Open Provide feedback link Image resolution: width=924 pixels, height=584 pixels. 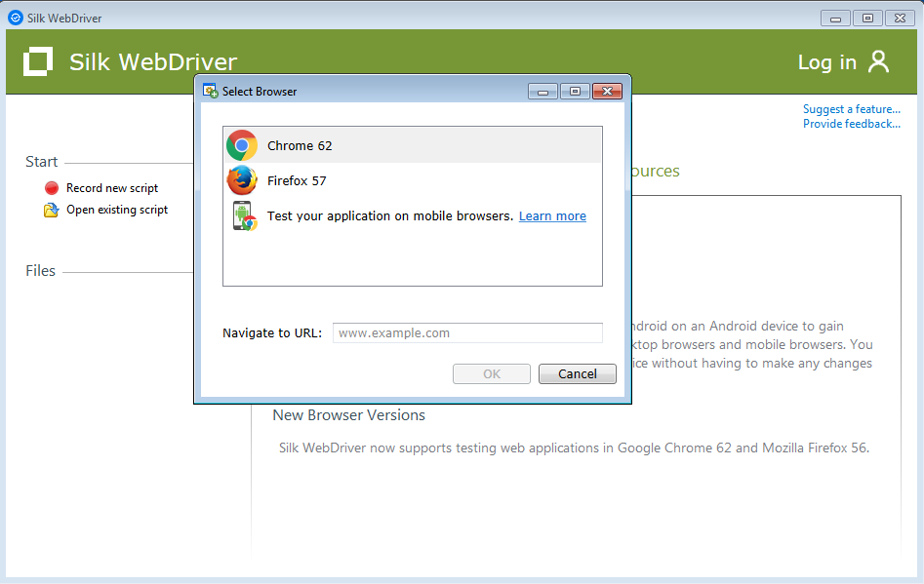(852, 124)
